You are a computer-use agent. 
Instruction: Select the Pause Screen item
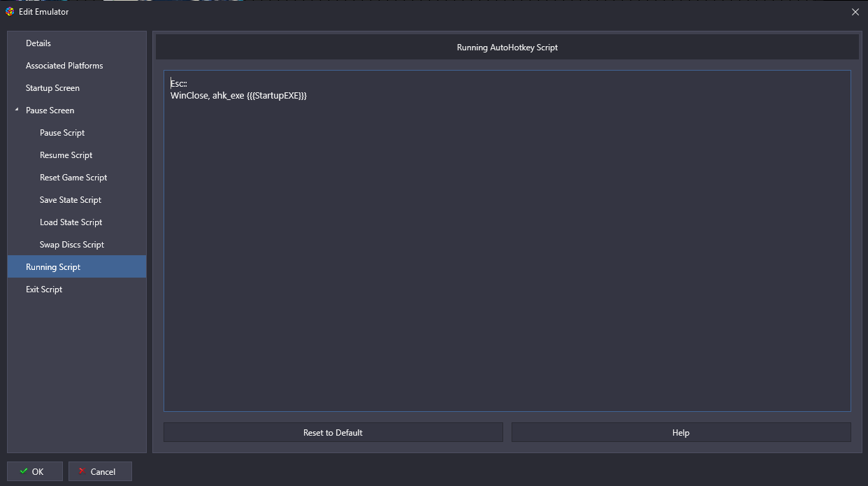pyautogui.click(x=50, y=110)
